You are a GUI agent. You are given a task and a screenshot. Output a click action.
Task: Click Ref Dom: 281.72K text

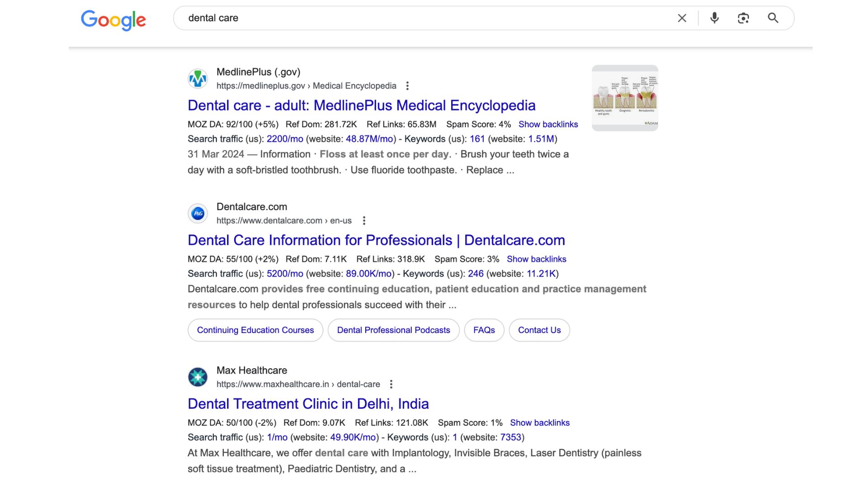[321, 124]
